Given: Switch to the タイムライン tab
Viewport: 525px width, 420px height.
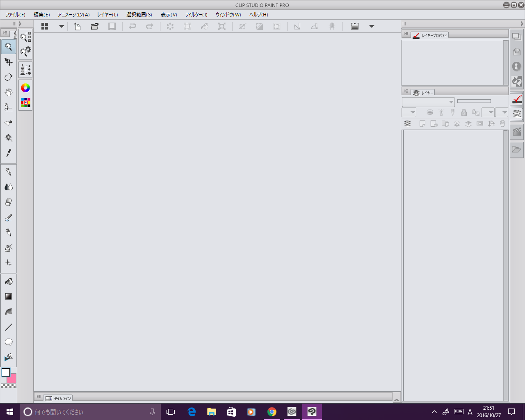Looking at the screenshot, I should 58,398.
